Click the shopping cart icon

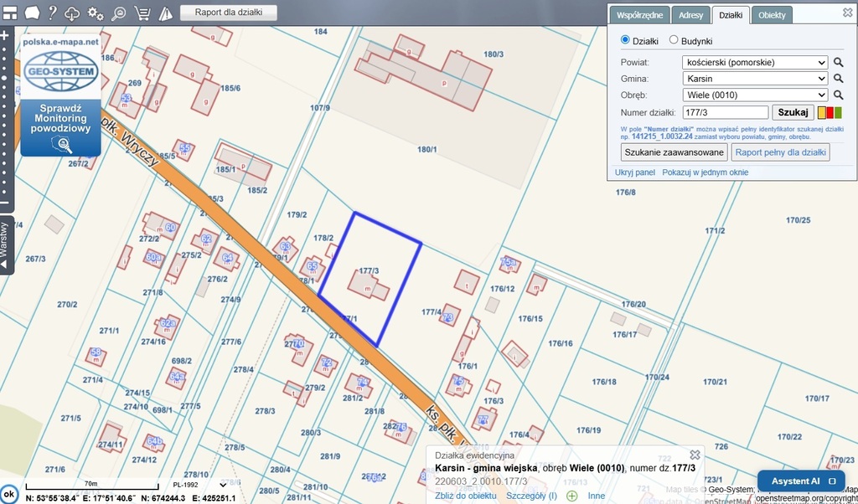[x=142, y=13]
